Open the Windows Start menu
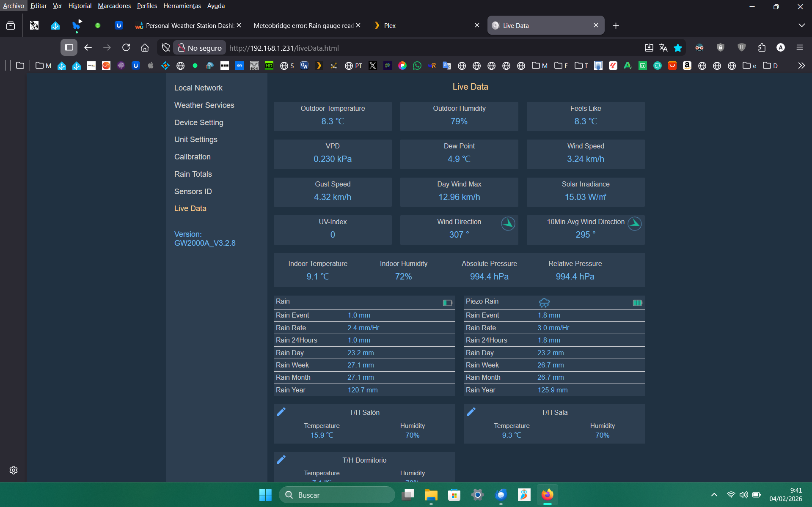The height and width of the screenshot is (507, 812). [x=265, y=495]
